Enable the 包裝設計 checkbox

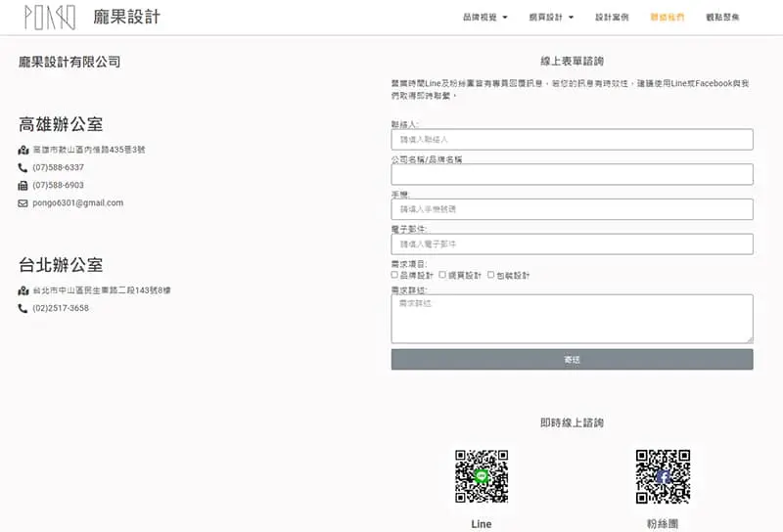490,275
